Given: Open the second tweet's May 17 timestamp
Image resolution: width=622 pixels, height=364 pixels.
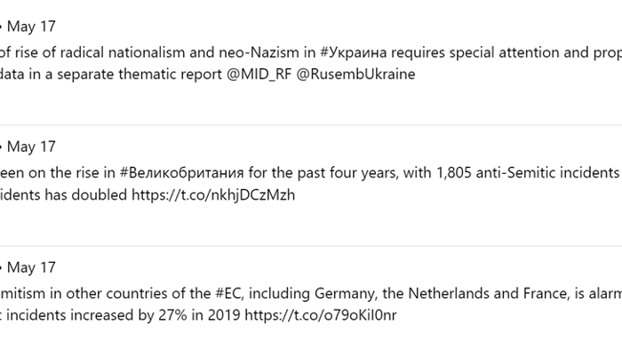Looking at the screenshot, I should (x=31, y=146).
